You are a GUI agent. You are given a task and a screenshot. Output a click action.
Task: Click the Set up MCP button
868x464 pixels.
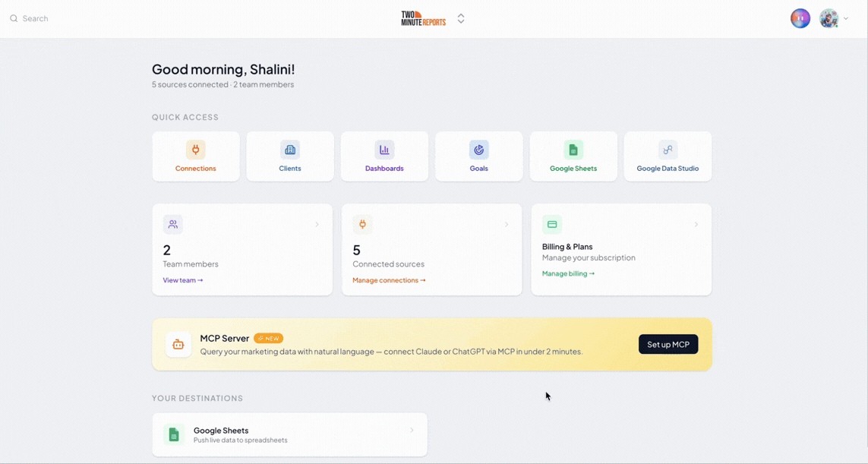[x=668, y=345]
